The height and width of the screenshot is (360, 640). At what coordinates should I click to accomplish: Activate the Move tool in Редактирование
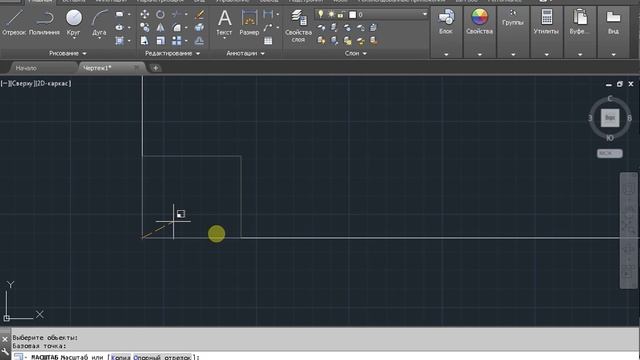(x=144, y=15)
